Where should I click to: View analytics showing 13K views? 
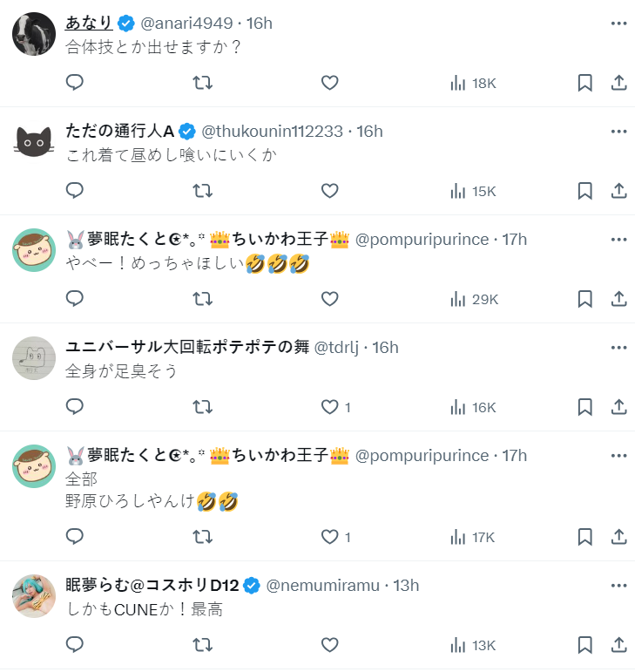[473, 645]
